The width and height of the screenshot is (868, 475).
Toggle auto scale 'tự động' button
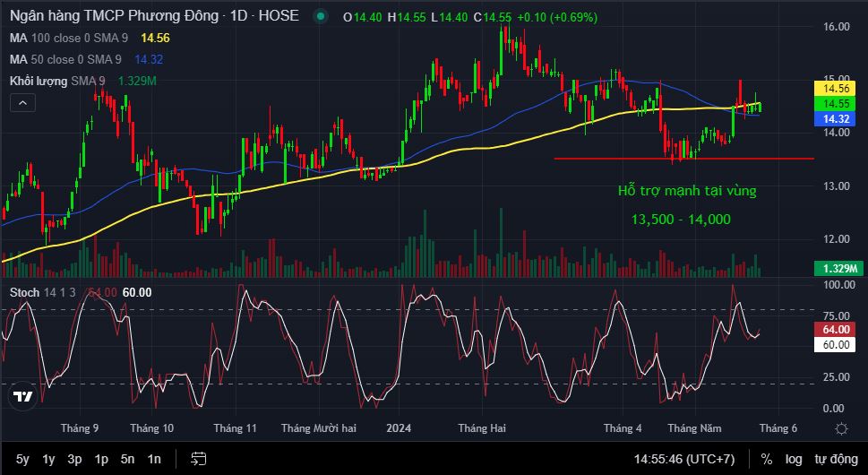pyautogui.click(x=833, y=459)
